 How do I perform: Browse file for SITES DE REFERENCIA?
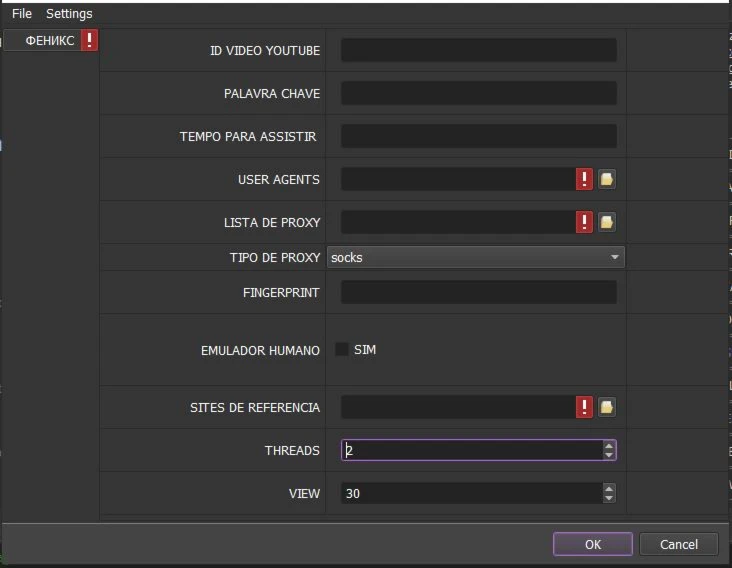coord(606,407)
